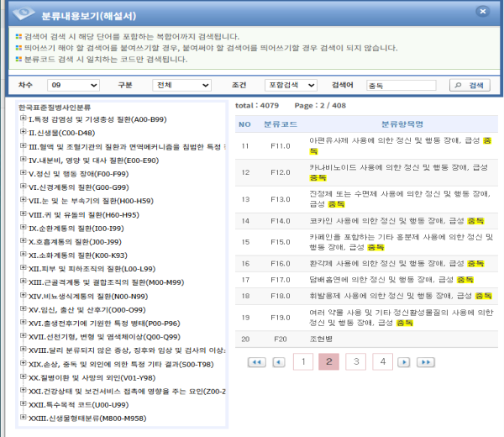Go to the next results page
The height and width of the screenshot is (437, 504).
click(405, 361)
